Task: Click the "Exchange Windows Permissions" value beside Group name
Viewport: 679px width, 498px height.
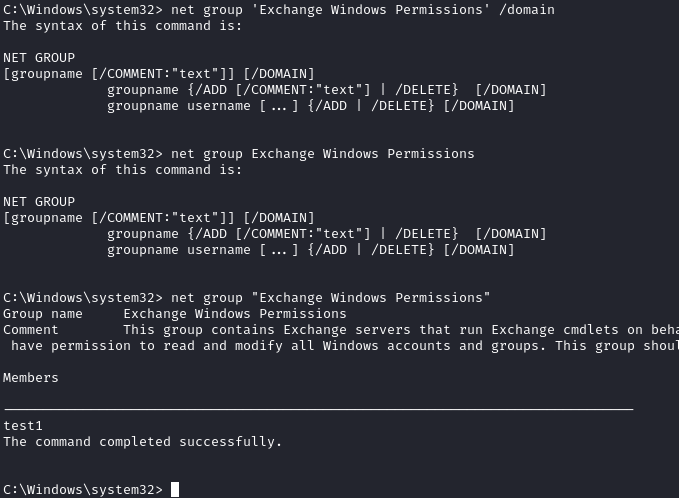Action: point(235,314)
